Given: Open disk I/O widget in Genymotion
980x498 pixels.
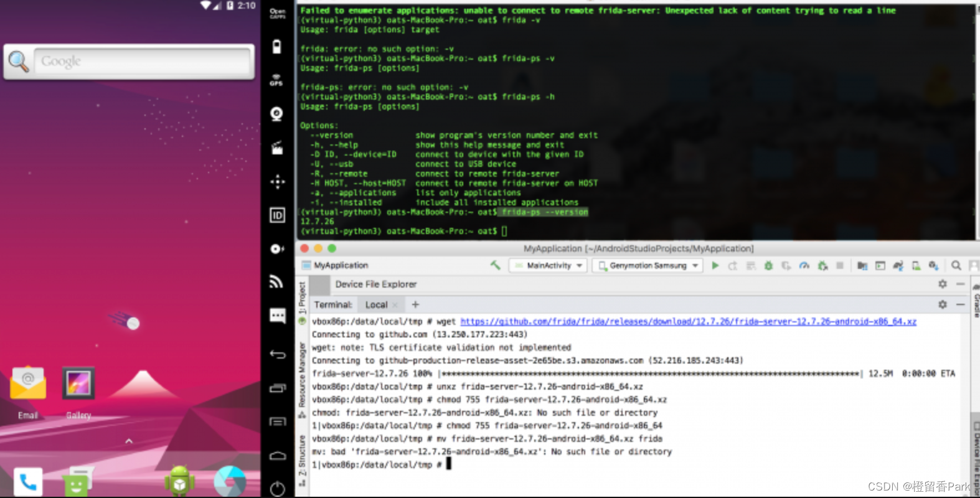Looking at the screenshot, I should (x=277, y=249).
